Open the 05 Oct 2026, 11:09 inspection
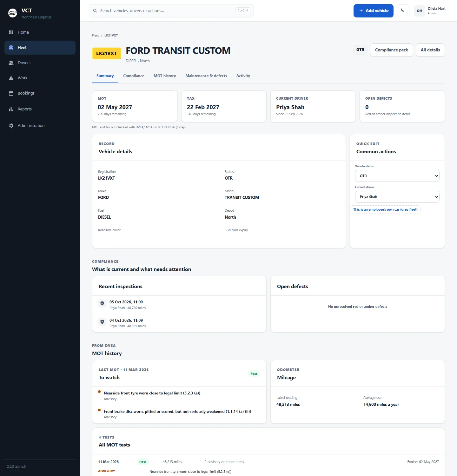 point(179,305)
